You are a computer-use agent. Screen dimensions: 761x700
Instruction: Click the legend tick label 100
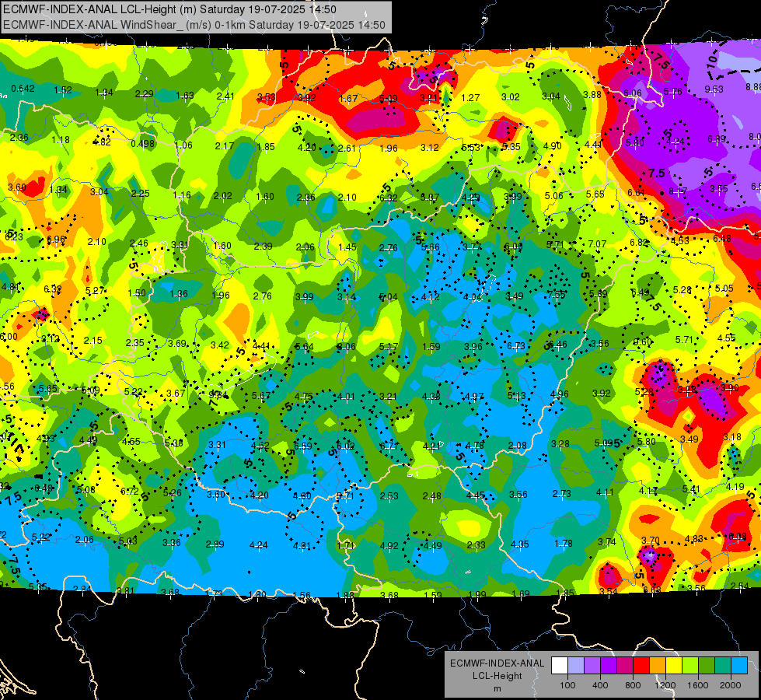point(567,685)
